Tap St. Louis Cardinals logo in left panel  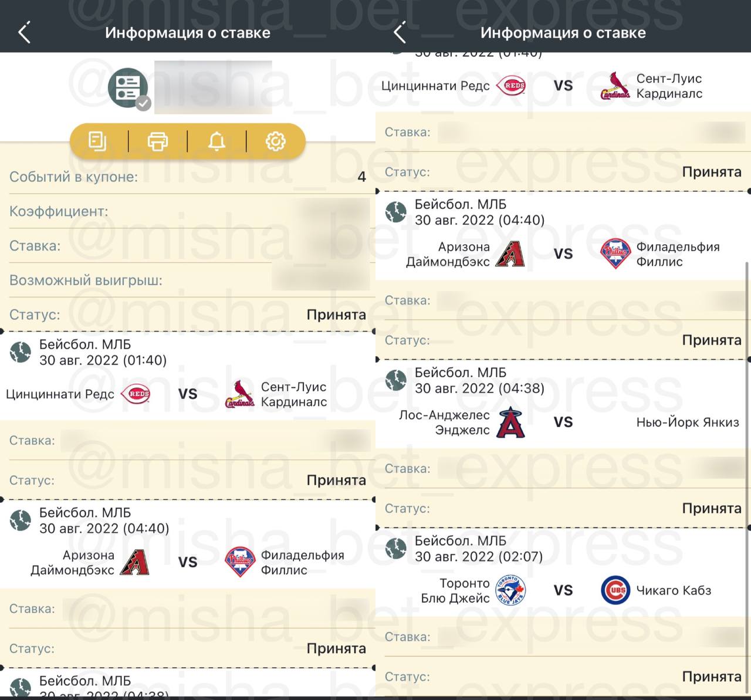point(239,394)
